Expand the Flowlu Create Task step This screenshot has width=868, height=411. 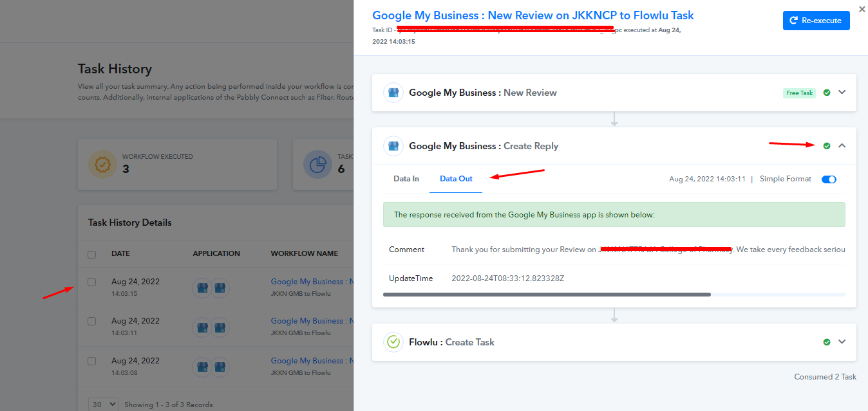(x=842, y=342)
